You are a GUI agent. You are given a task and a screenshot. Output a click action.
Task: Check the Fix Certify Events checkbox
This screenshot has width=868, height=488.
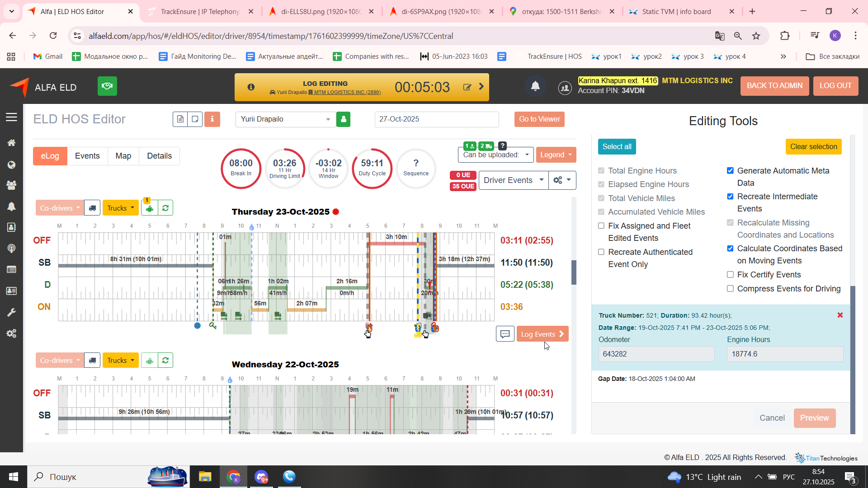pos(730,275)
